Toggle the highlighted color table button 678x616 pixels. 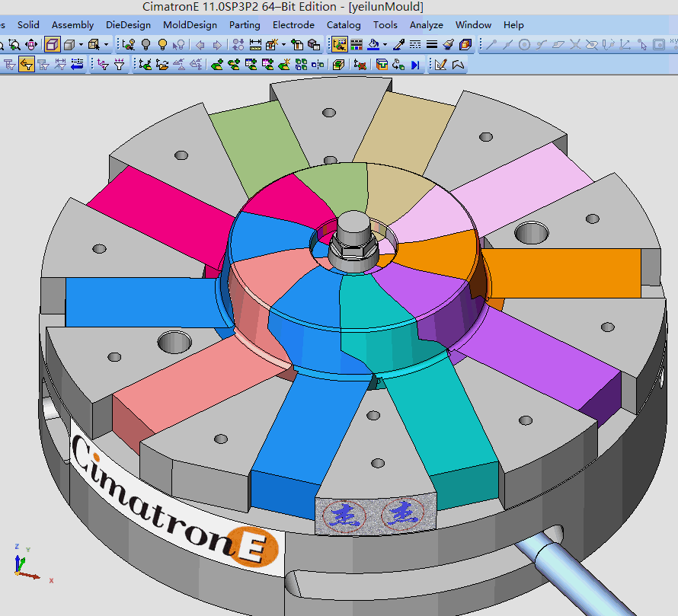[339, 45]
